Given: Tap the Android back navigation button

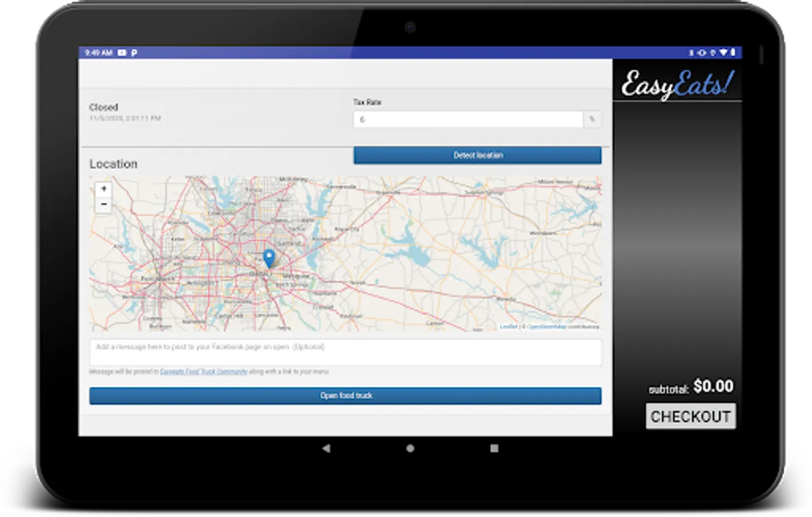Looking at the screenshot, I should [326, 448].
